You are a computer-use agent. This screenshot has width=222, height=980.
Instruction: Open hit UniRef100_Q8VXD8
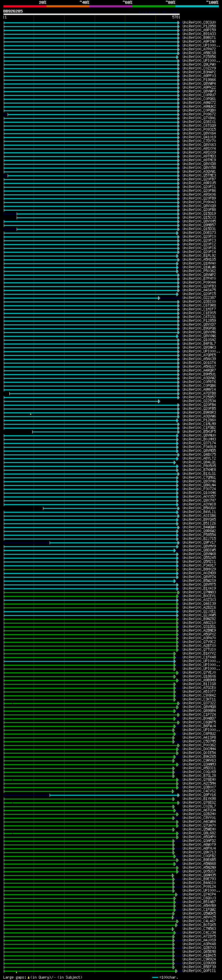199,164
